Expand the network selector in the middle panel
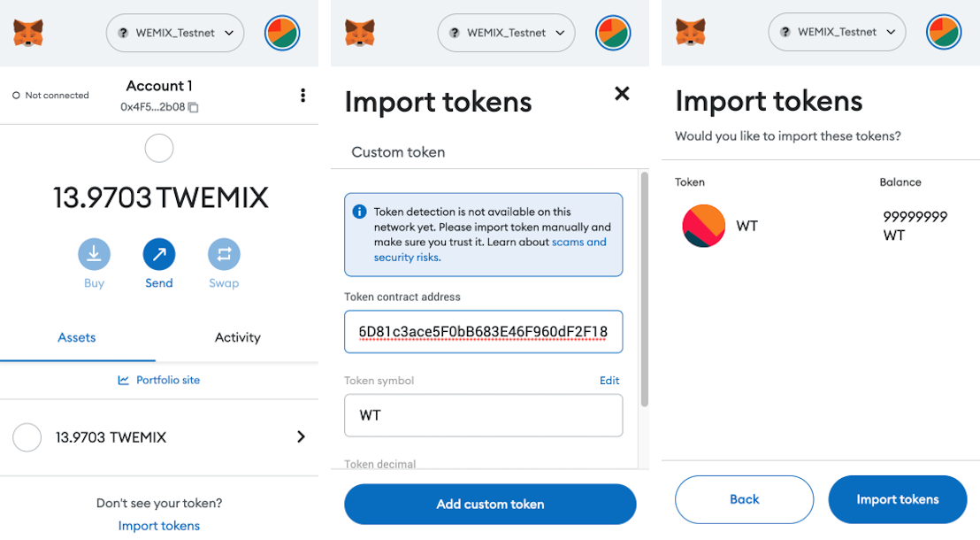The width and height of the screenshot is (980, 540). [x=506, y=33]
